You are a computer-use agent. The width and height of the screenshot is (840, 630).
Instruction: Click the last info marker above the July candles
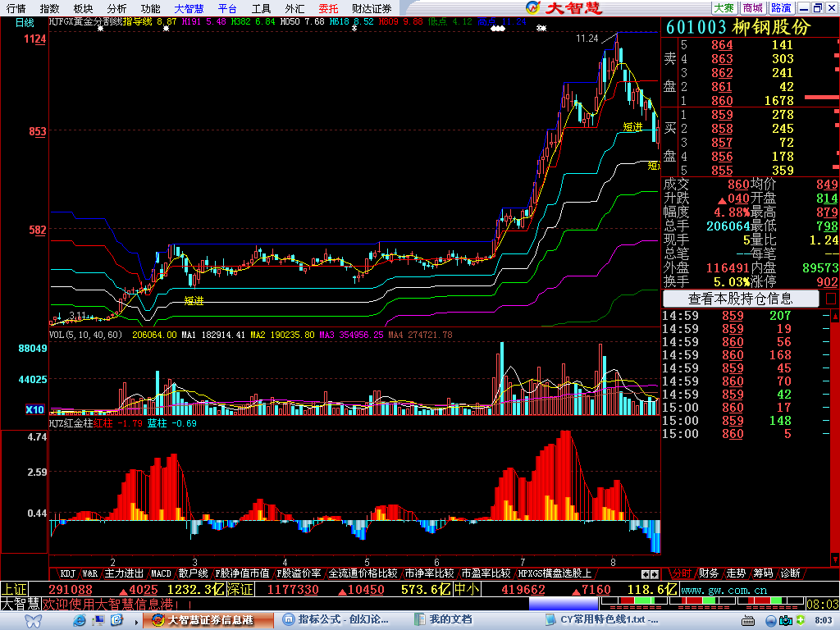(541, 29)
